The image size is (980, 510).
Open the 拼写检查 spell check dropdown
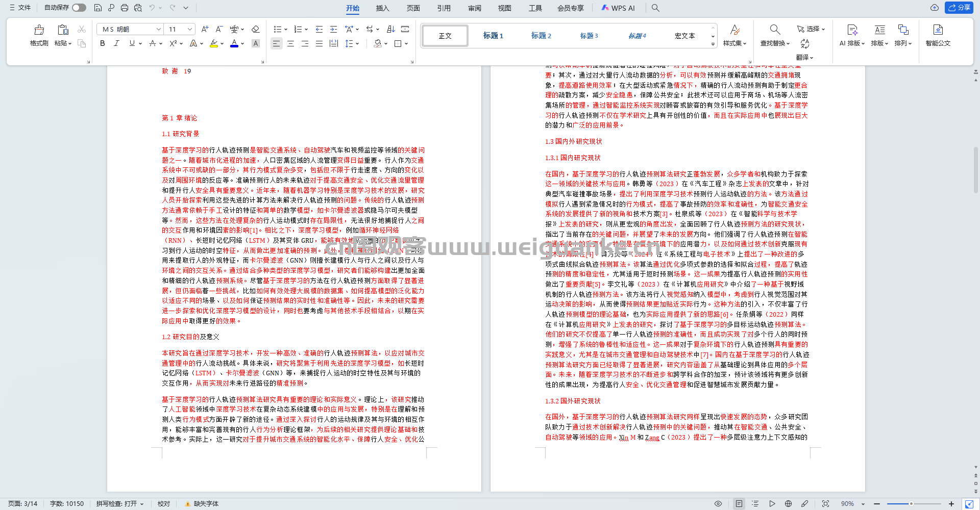click(x=120, y=504)
